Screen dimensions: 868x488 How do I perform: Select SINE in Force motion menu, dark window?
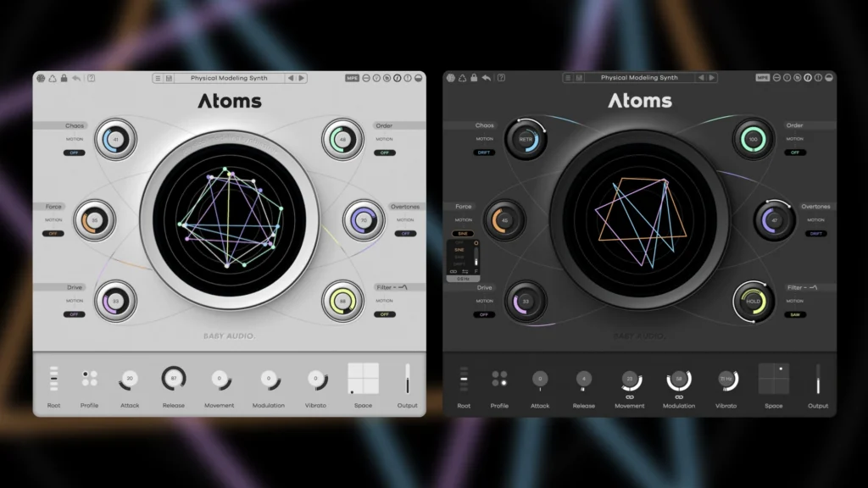coord(459,250)
